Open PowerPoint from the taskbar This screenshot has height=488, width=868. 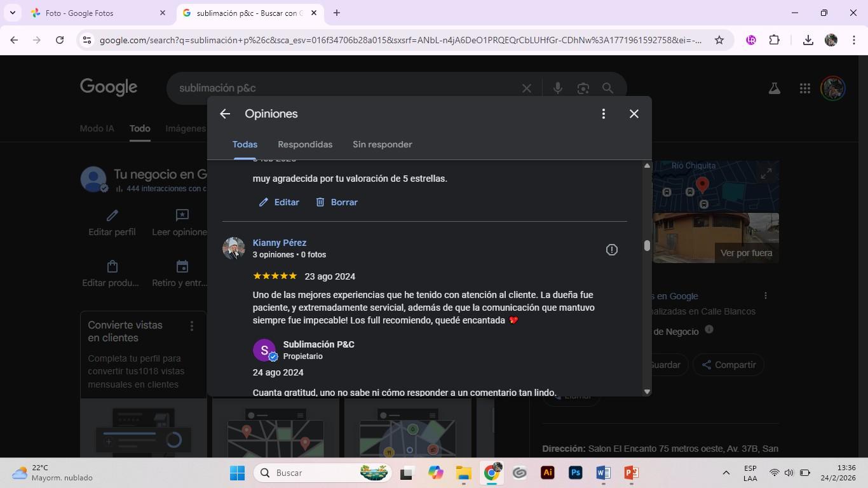(631, 473)
